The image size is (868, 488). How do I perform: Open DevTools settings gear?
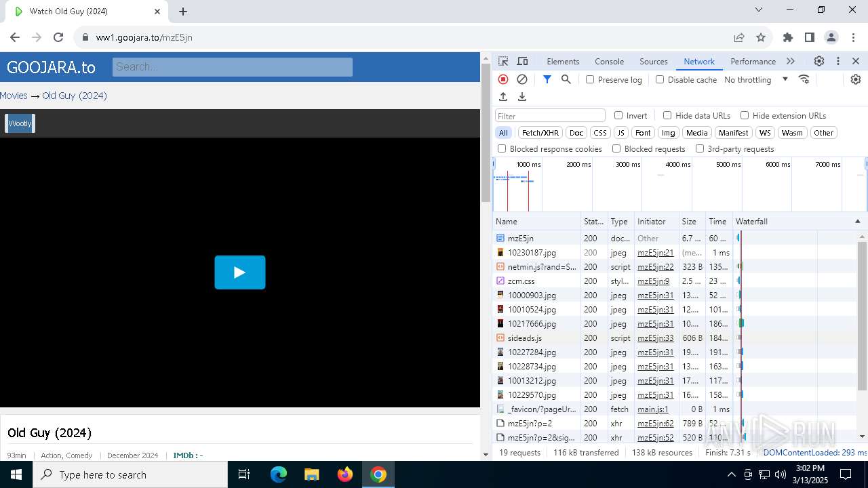(819, 61)
